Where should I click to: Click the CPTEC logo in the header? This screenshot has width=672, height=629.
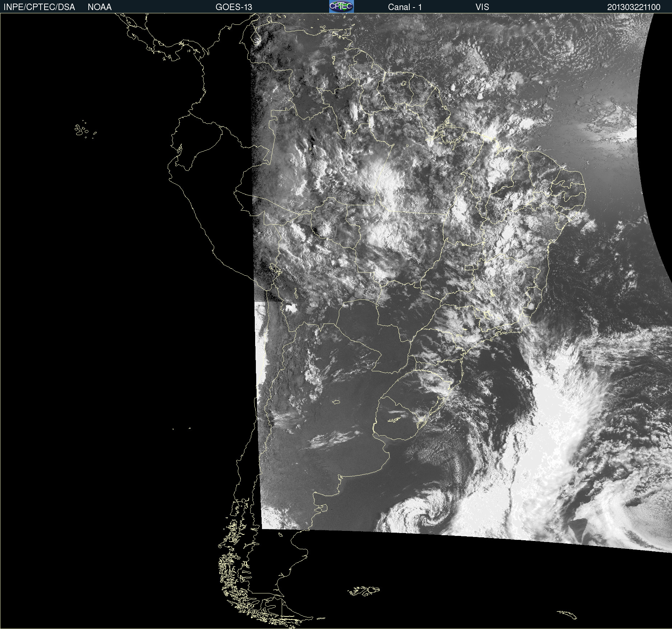[x=341, y=6]
